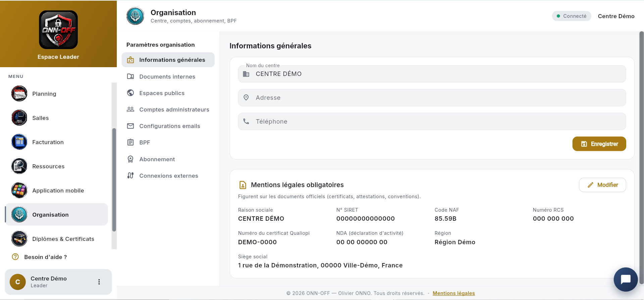Click the Espaces publics globe icon
The height and width of the screenshot is (300, 644).
click(131, 93)
